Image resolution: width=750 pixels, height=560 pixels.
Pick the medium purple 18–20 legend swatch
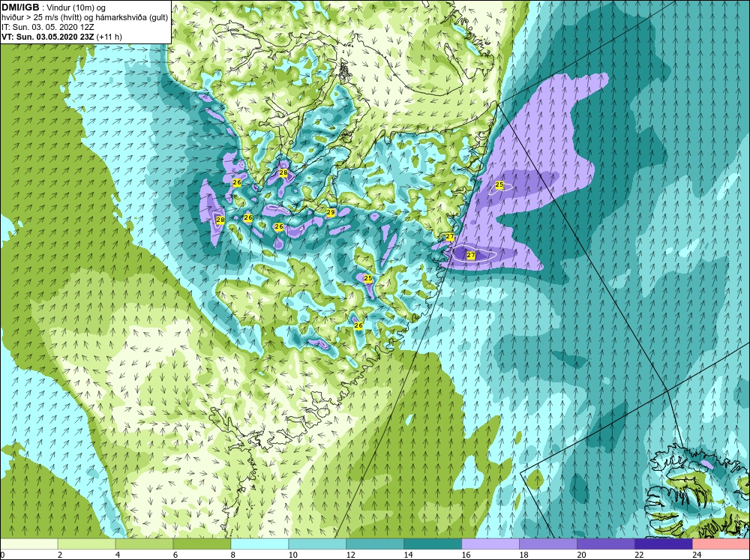pos(547,544)
